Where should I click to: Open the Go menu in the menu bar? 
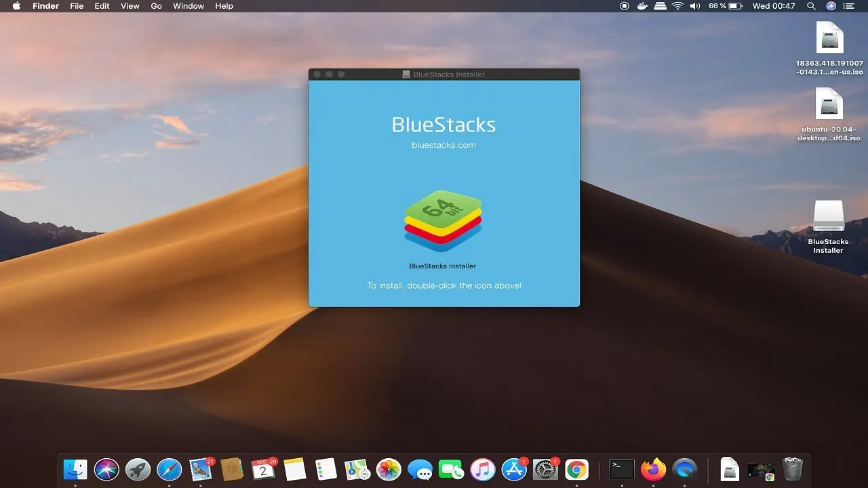click(156, 6)
